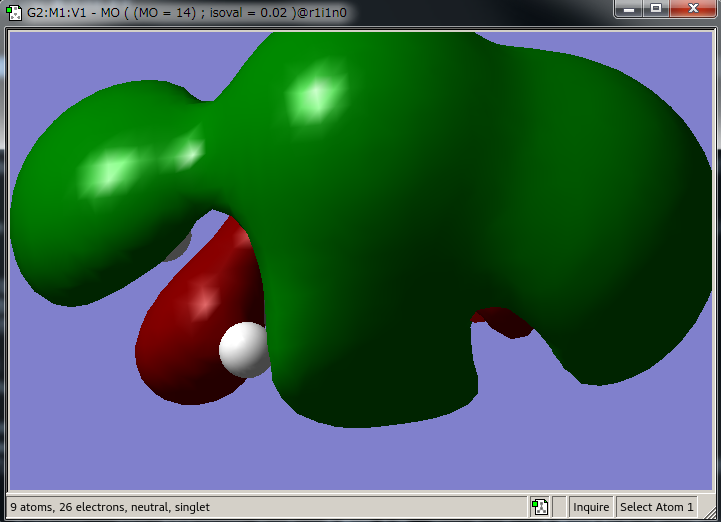Click the left bulge of green orbital

point(90,180)
